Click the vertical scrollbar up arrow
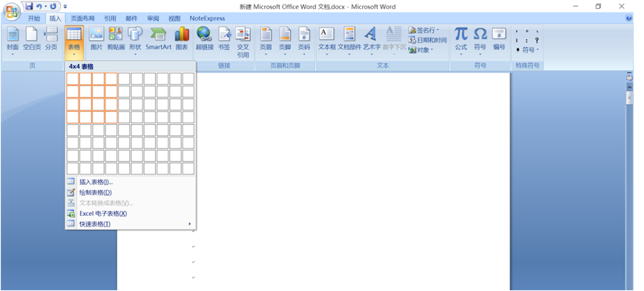The width and height of the screenshot is (644, 291). [629, 87]
